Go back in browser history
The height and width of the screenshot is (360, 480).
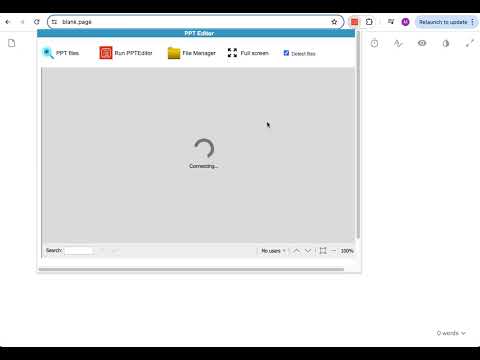[8, 22]
